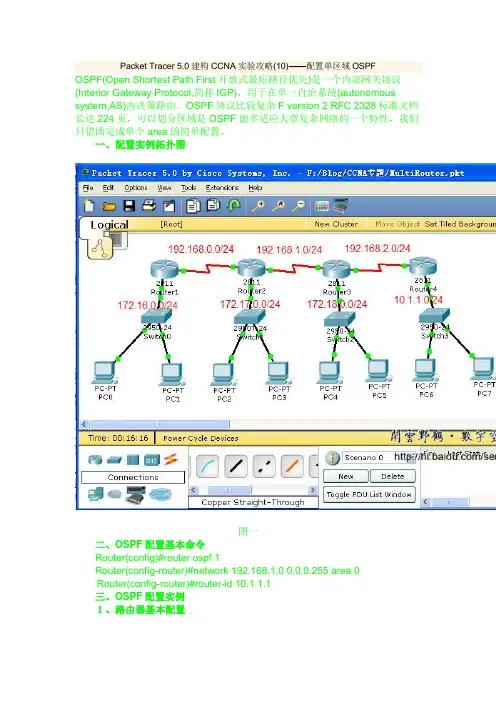Screen dimensions: 496x702
Task: Click the Save floppy disk icon
Action: click(129, 205)
